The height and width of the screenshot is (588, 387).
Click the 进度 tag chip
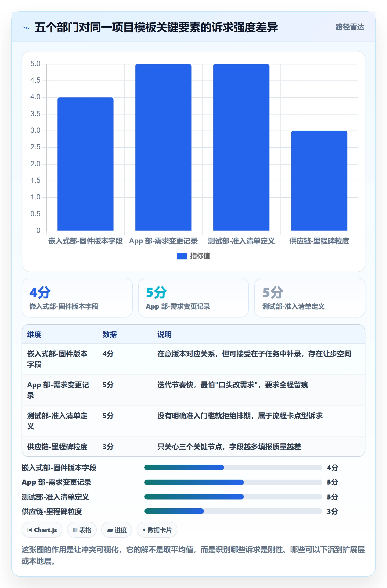coord(117,530)
